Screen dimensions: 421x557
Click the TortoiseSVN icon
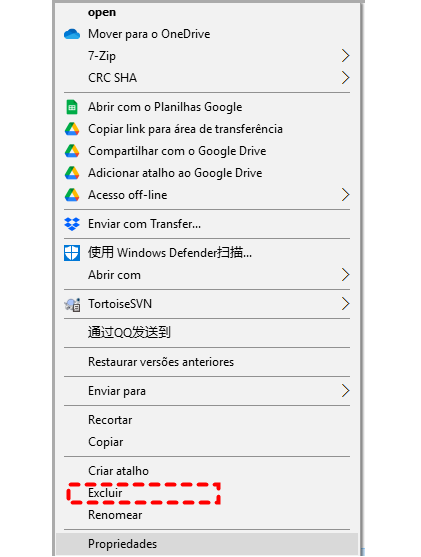tap(72, 304)
